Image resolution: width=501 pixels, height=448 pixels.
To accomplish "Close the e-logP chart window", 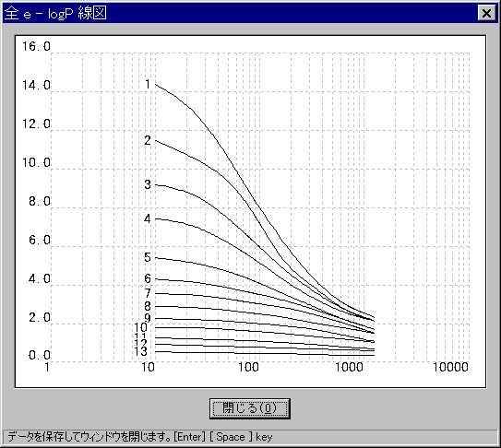I will pos(486,14).
